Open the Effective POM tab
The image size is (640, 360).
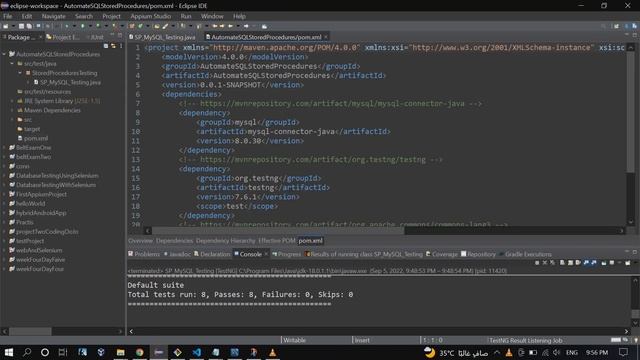pyautogui.click(x=276, y=241)
